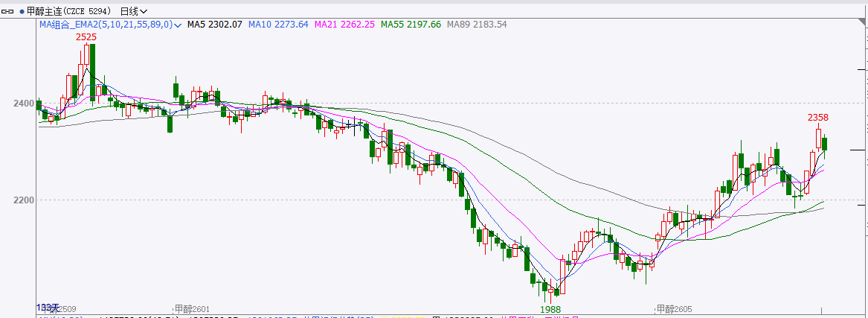Click the green MA55 2197.66 legend
The width and height of the screenshot is (868, 318).
[x=410, y=25]
